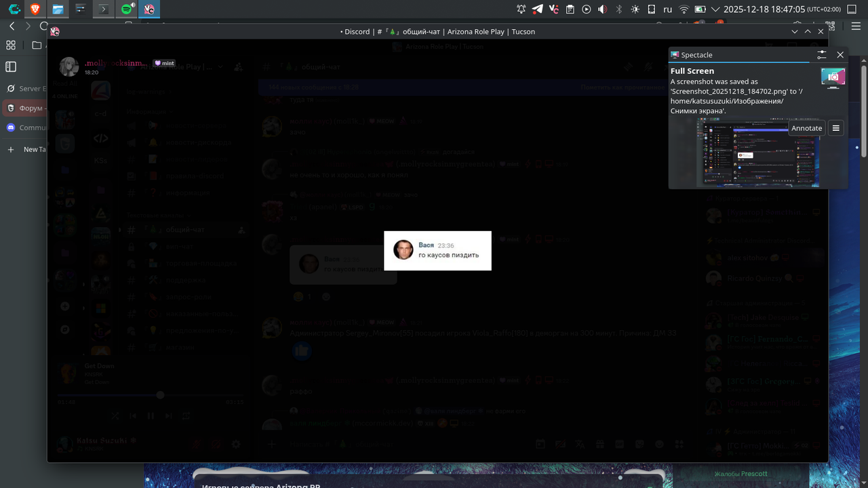Switch to the Commu browser tab
This screenshot has width=868, height=488.
24,127
